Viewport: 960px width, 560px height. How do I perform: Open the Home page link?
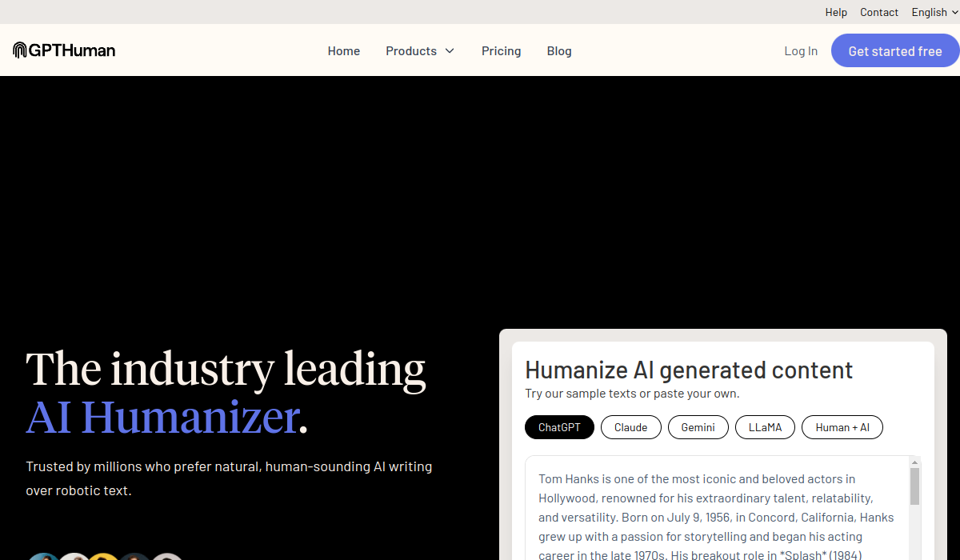pos(344,51)
